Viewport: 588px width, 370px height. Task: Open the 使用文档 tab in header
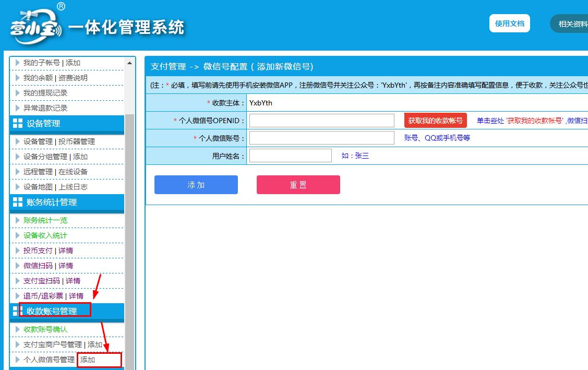(509, 23)
